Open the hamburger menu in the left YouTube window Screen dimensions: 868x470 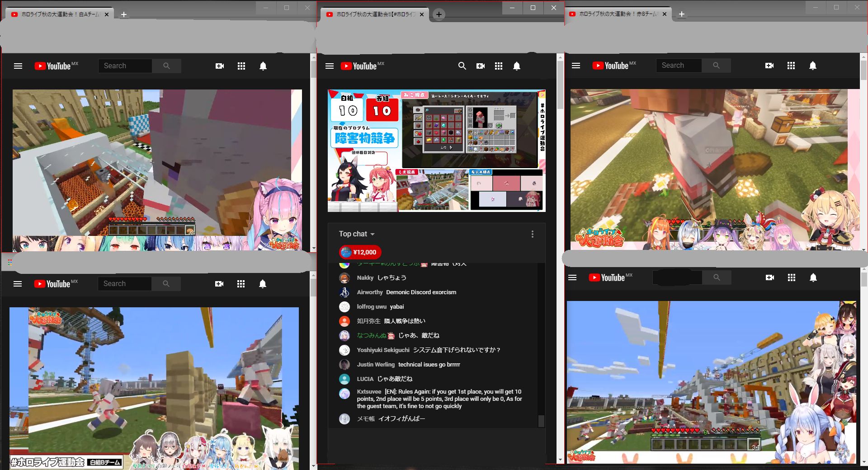tap(18, 66)
